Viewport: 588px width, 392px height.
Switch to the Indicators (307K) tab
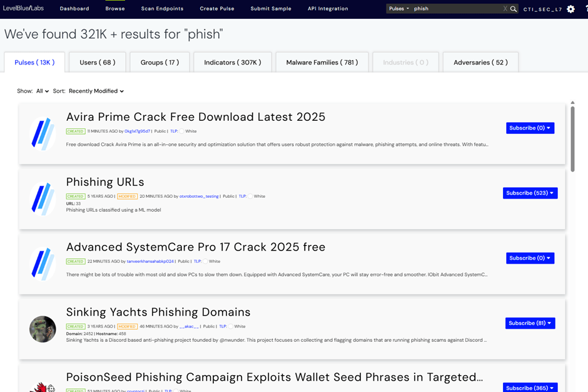232,63
